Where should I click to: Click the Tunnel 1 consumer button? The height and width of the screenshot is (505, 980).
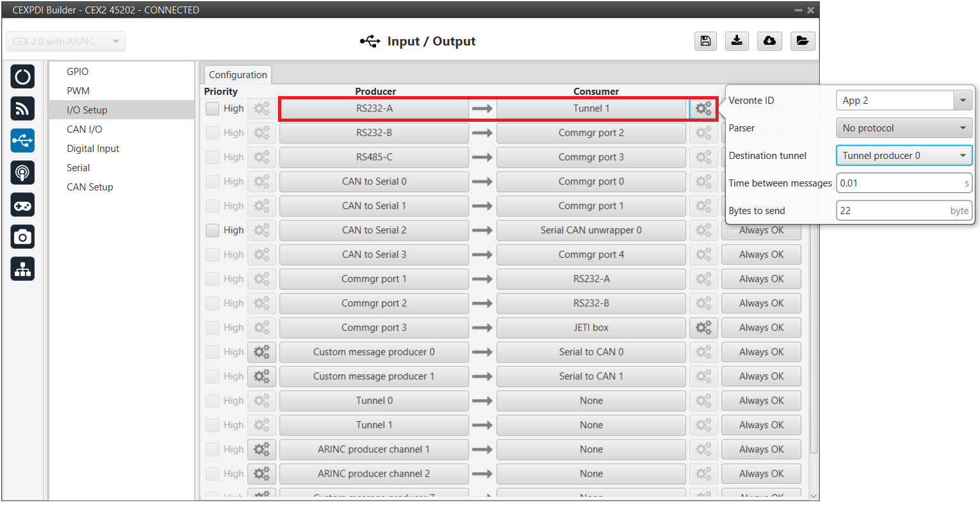click(591, 108)
